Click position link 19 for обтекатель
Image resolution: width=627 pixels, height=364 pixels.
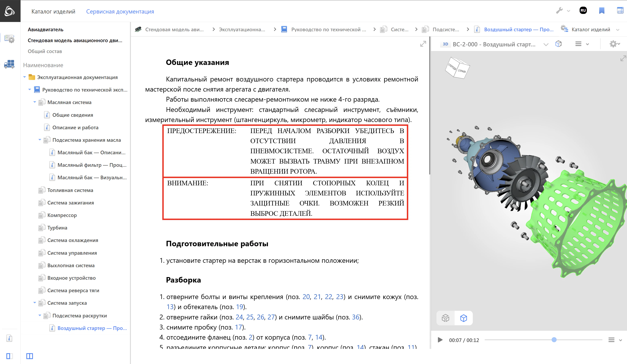[x=239, y=307]
